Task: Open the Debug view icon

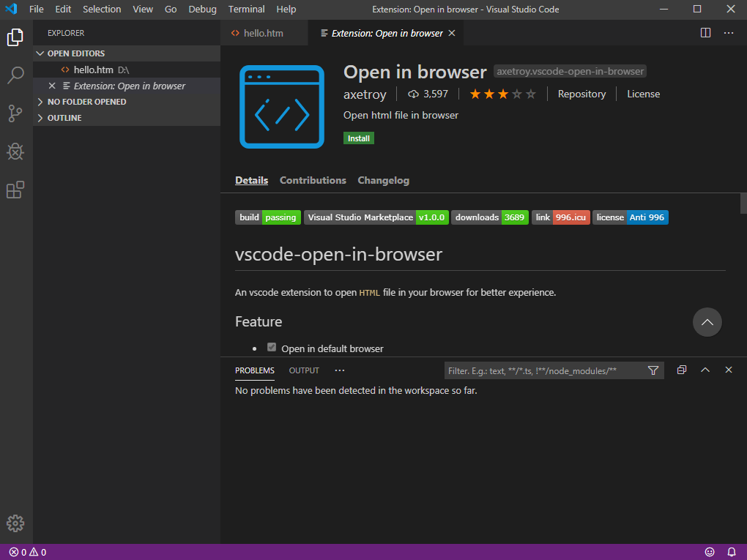Action: (15, 152)
